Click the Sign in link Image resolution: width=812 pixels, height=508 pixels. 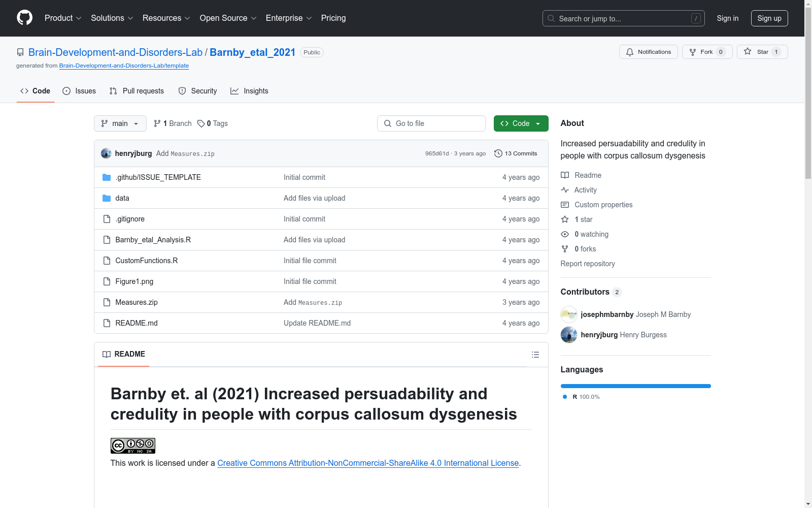coord(728,18)
